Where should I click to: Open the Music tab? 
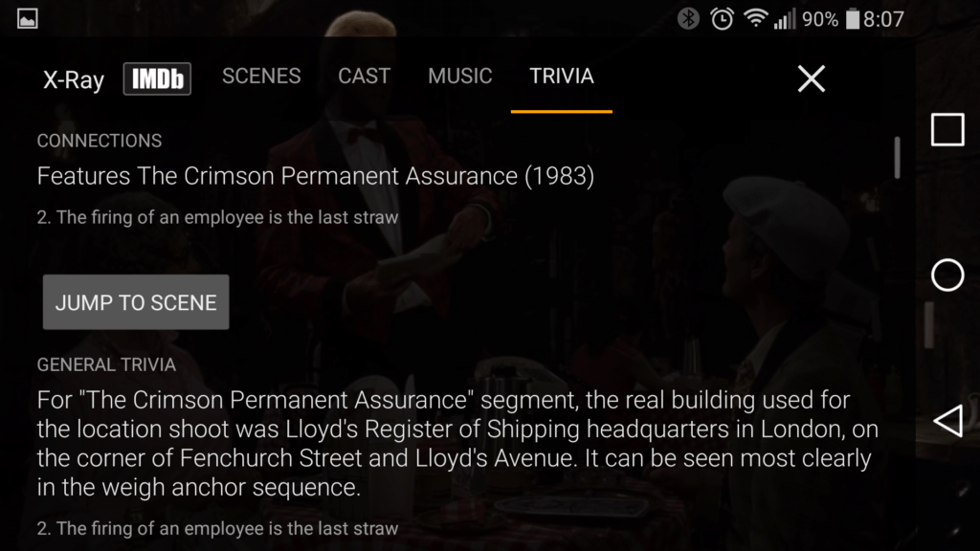460,77
